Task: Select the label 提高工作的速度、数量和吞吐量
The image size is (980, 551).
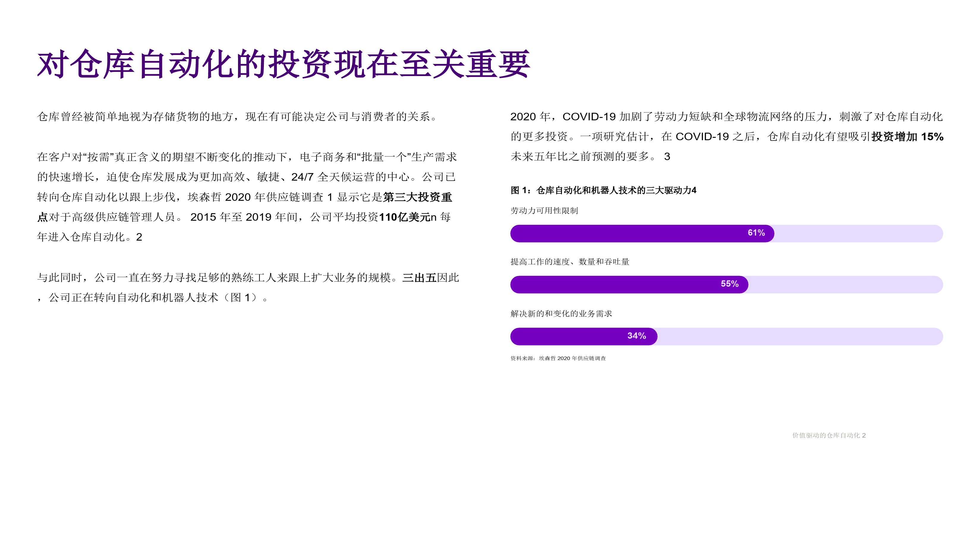Action: [x=570, y=262]
